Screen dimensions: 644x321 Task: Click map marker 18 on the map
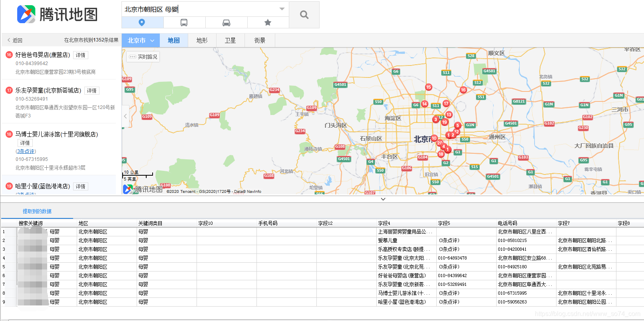[x=441, y=154]
